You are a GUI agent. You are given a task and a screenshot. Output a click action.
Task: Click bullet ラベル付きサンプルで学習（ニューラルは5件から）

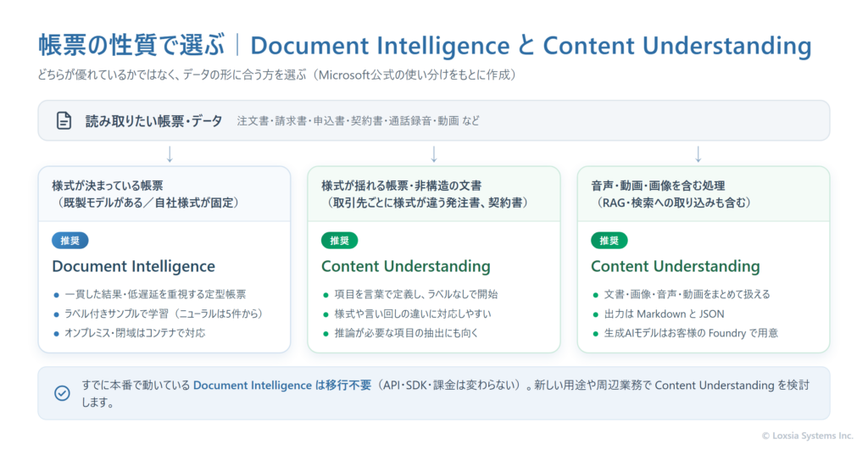(166, 314)
